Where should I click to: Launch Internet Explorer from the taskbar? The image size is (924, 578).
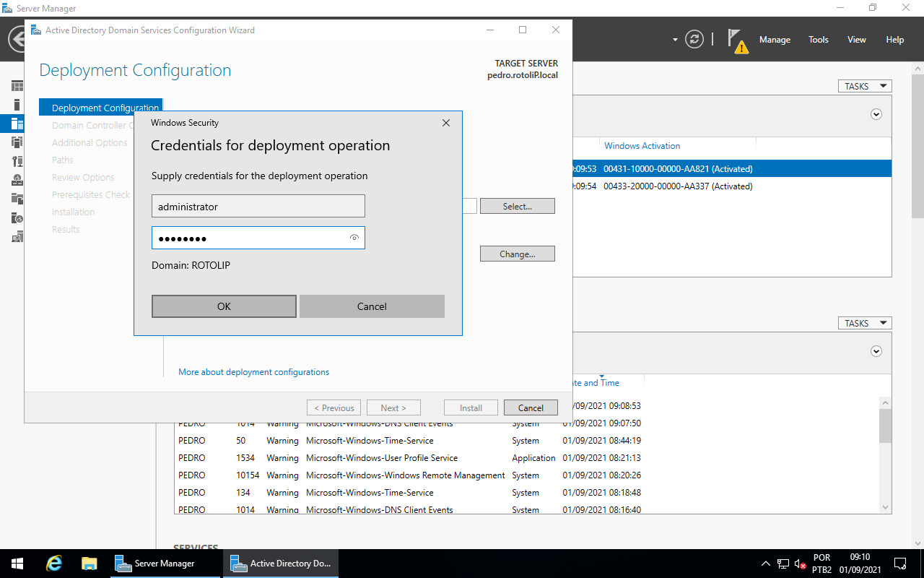tap(53, 563)
